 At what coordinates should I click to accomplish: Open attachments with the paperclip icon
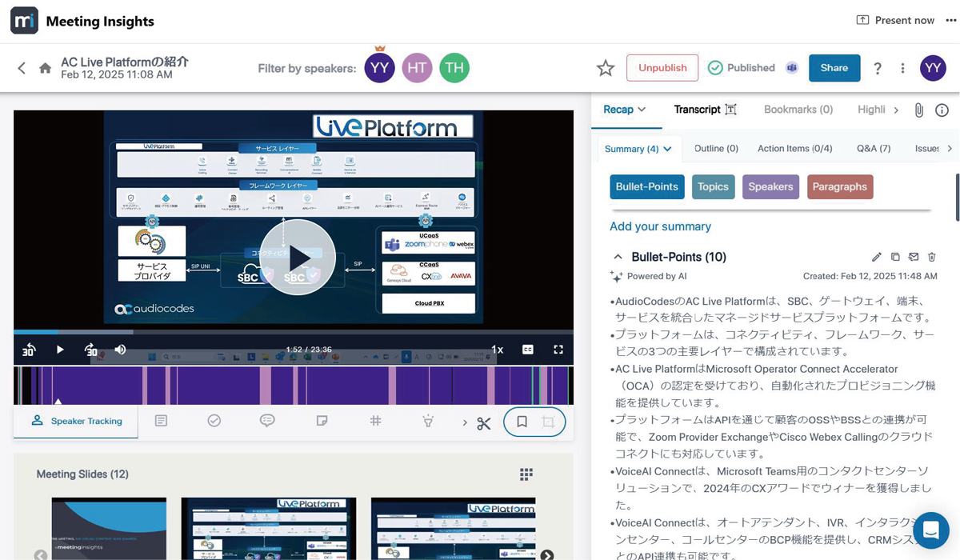[918, 110]
